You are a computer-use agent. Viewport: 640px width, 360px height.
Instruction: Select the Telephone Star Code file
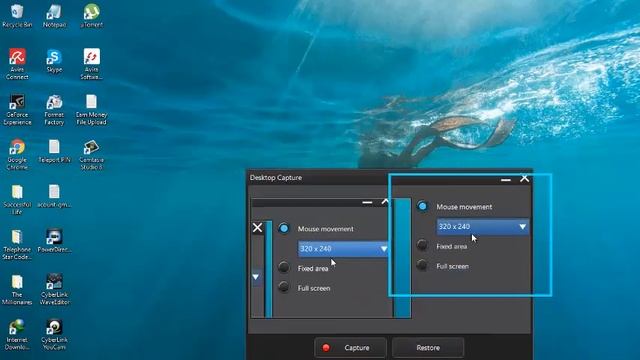(17, 244)
